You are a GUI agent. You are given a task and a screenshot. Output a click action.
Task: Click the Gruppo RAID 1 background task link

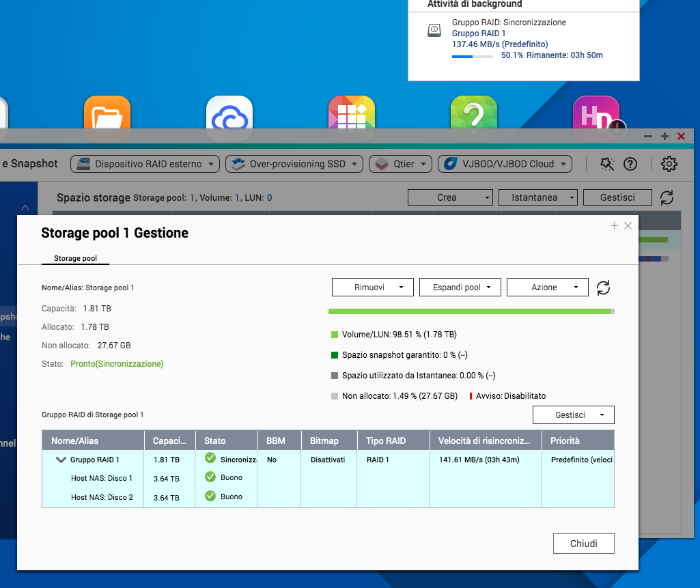tap(479, 33)
